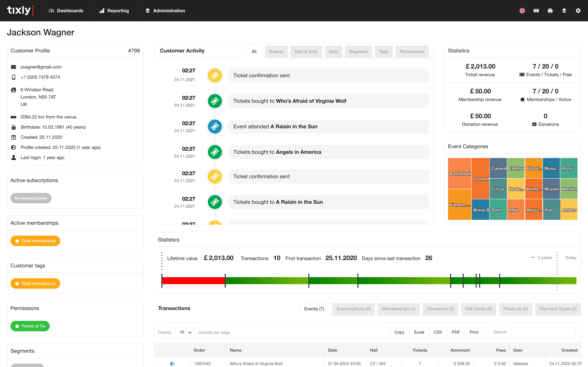Screen dimensions: 588x367
Task: Click the Friend of Tix permission badge
Action: coord(30,326)
